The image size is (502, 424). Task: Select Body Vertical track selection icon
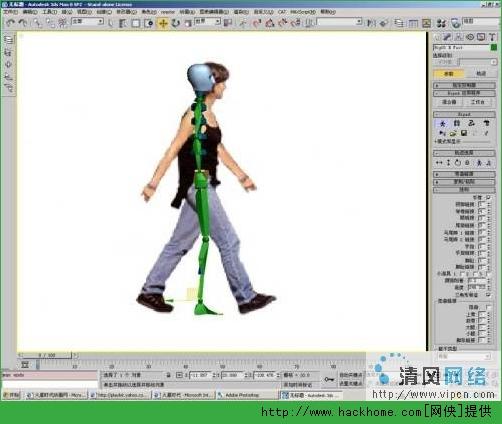click(x=448, y=163)
